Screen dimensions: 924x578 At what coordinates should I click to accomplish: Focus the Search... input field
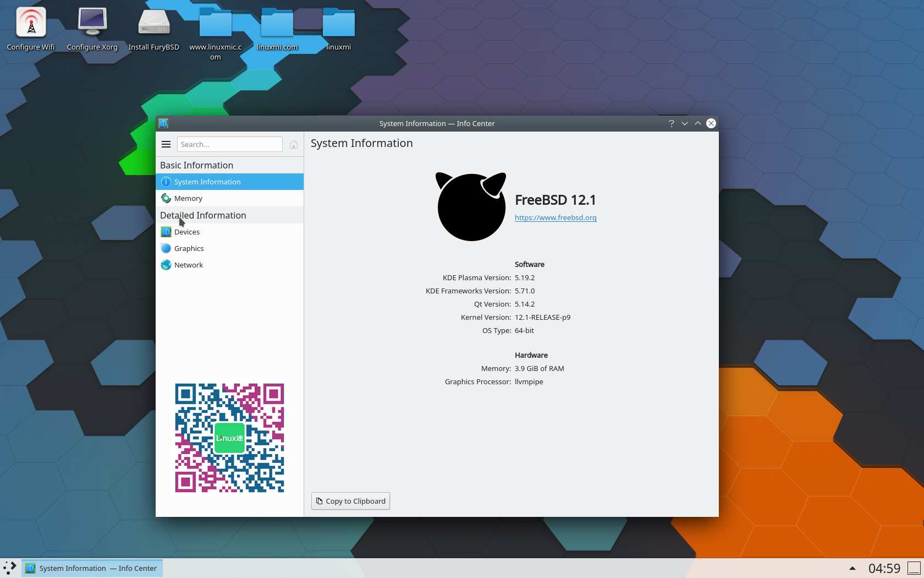230,144
